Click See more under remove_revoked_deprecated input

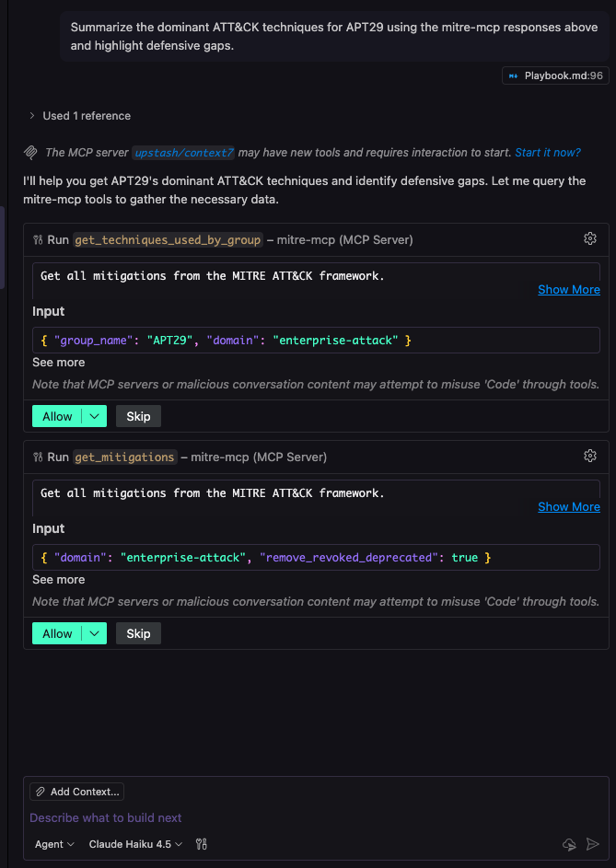[x=59, y=579]
